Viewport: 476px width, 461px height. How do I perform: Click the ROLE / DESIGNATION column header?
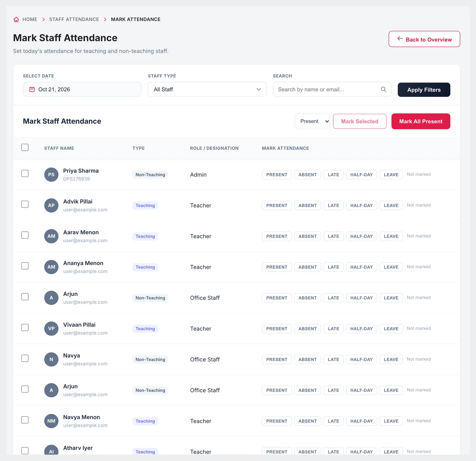click(214, 148)
